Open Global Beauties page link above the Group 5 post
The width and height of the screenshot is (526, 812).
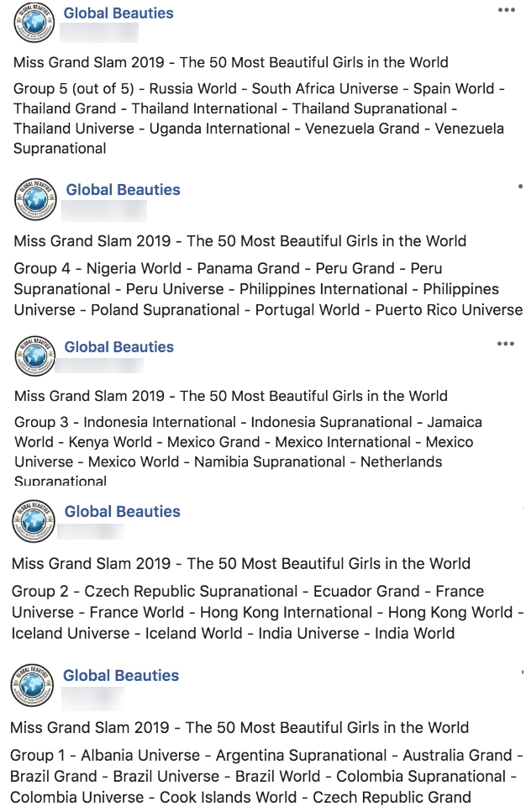click(118, 13)
